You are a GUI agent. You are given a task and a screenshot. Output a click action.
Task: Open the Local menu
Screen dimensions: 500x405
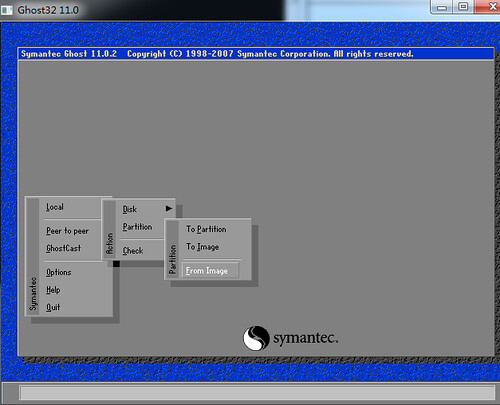[55, 207]
